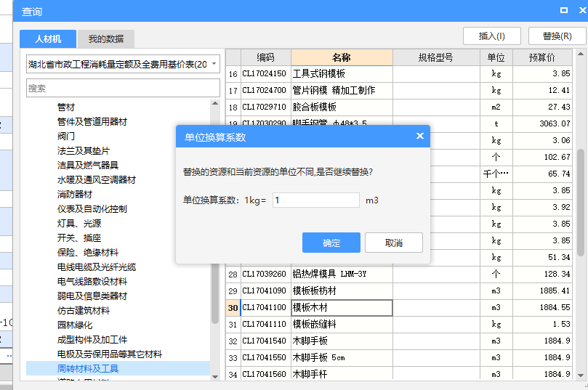This screenshot has height=390, width=588.
Task: Cancel the unit conversion with 取消
Action: [x=394, y=243]
